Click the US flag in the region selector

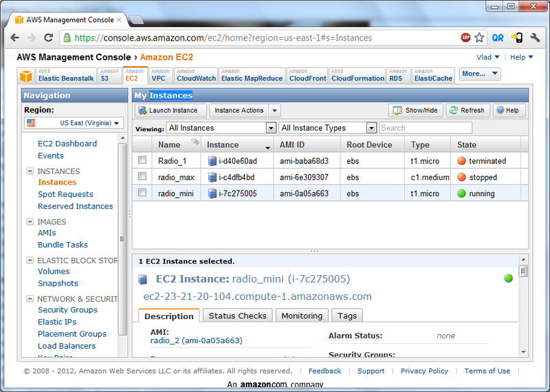tap(31, 123)
